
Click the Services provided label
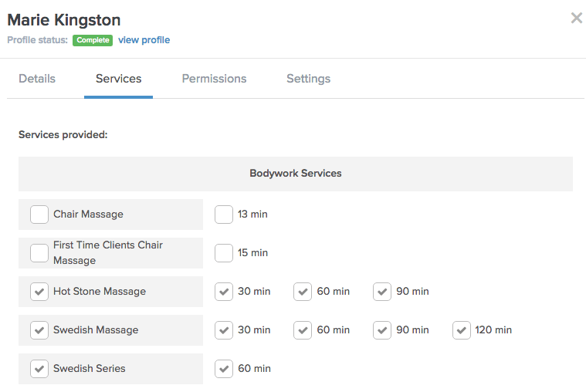63,134
